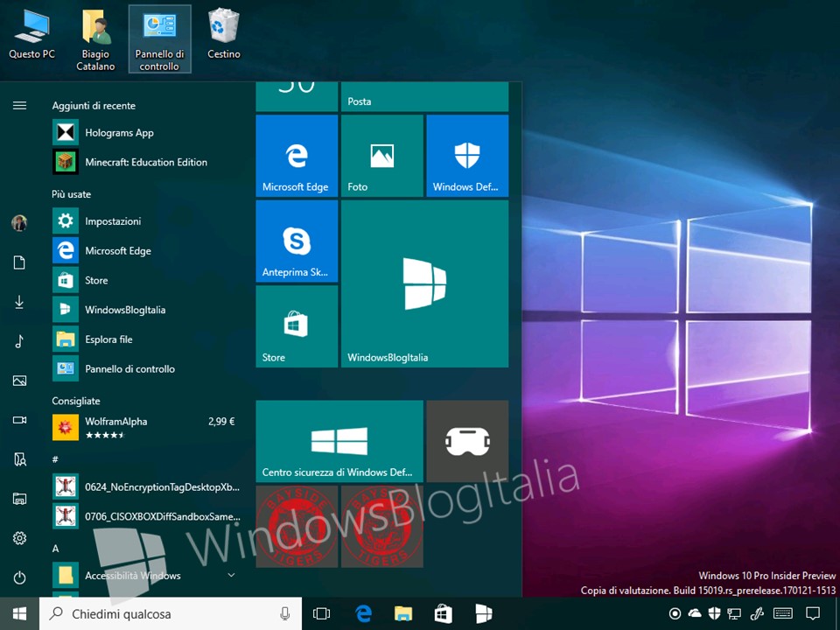The width and height of the screenshot is (840, 630).
Task: Open Pannello di controllo from the app list
Action: [146, 368]
